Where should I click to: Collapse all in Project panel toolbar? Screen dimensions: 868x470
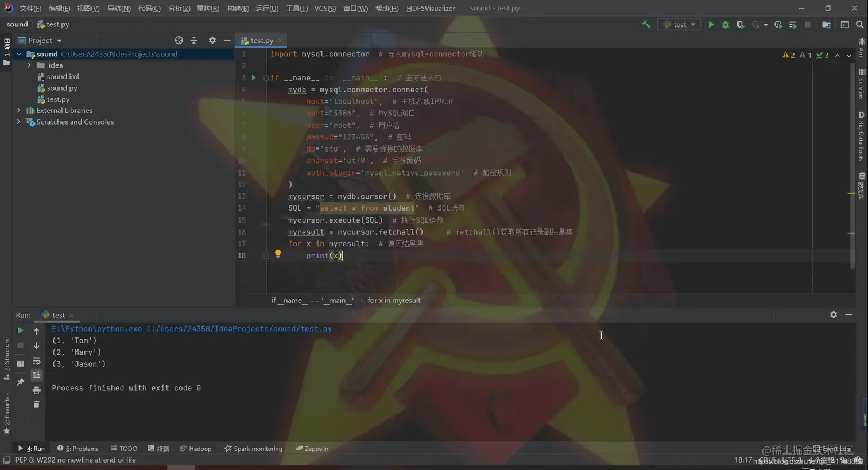(193, 40)
